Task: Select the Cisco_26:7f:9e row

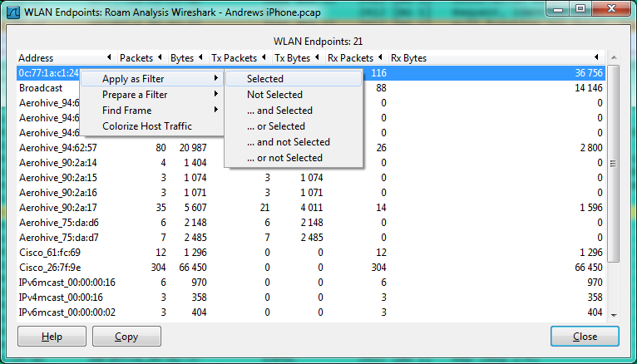Action: click(311, 268)
